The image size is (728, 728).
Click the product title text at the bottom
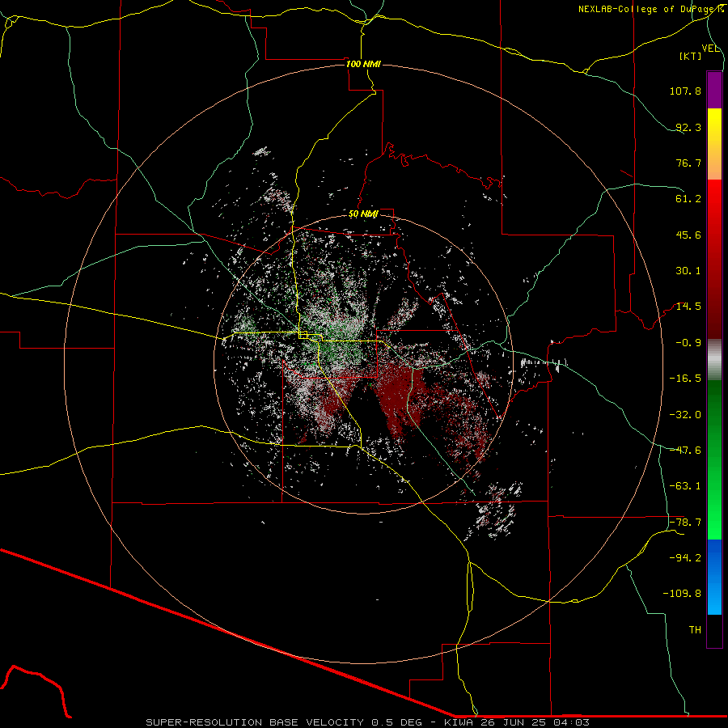(368, 722)
